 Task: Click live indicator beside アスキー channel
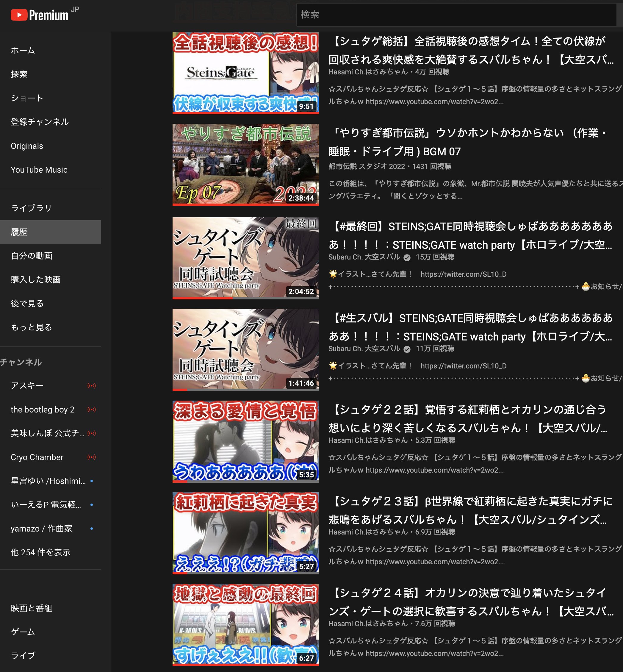point(92,386)
